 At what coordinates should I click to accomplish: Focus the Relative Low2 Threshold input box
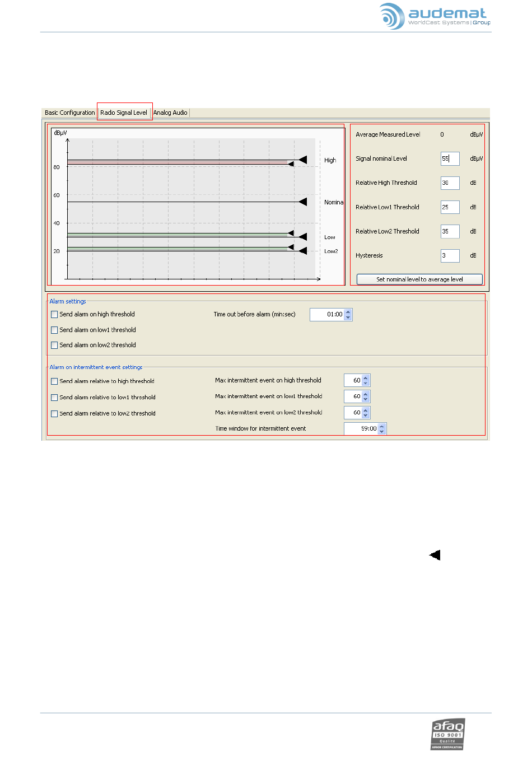450,231
